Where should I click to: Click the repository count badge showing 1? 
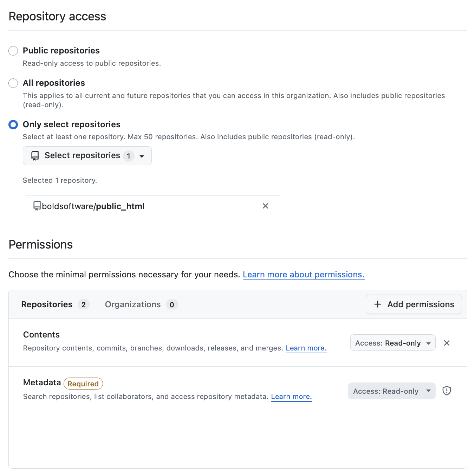pos(129,156)
